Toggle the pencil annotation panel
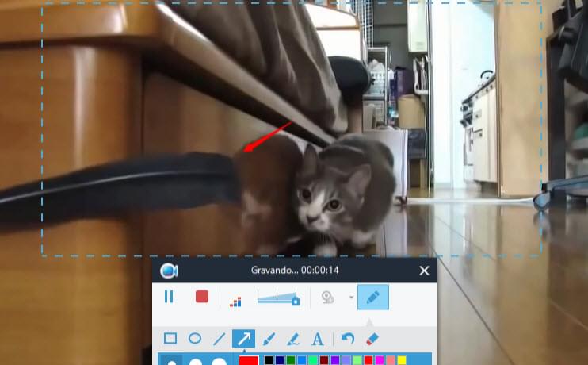This screenshot has width=588, height=365. 373,298
